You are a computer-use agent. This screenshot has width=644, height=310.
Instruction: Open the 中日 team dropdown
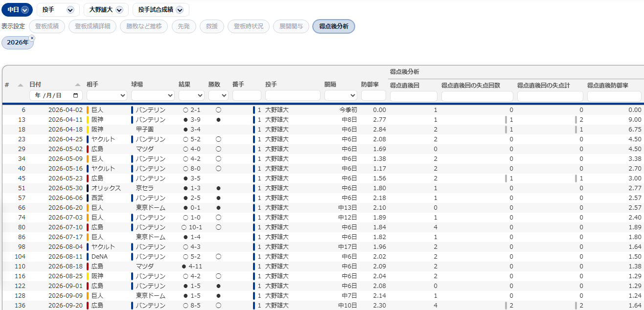click(x=17, y=10)
